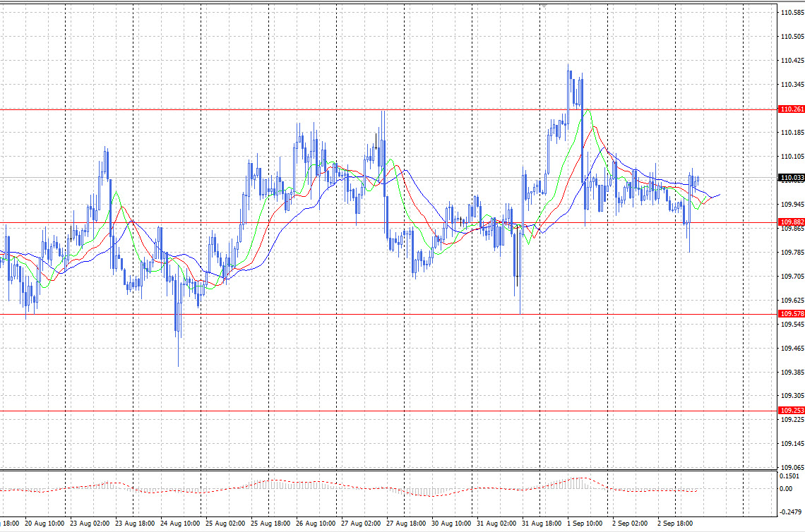Click the 30 Aug 10:00 time label
This screenshot has height=532, width=805.
[x=451, y=524]
